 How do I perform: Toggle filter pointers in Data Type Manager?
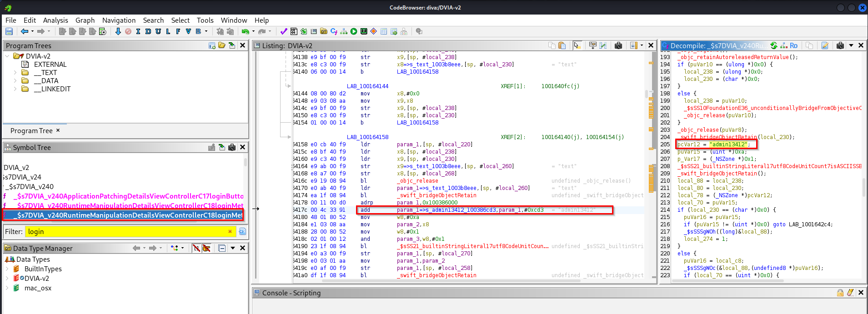[206, 248]
